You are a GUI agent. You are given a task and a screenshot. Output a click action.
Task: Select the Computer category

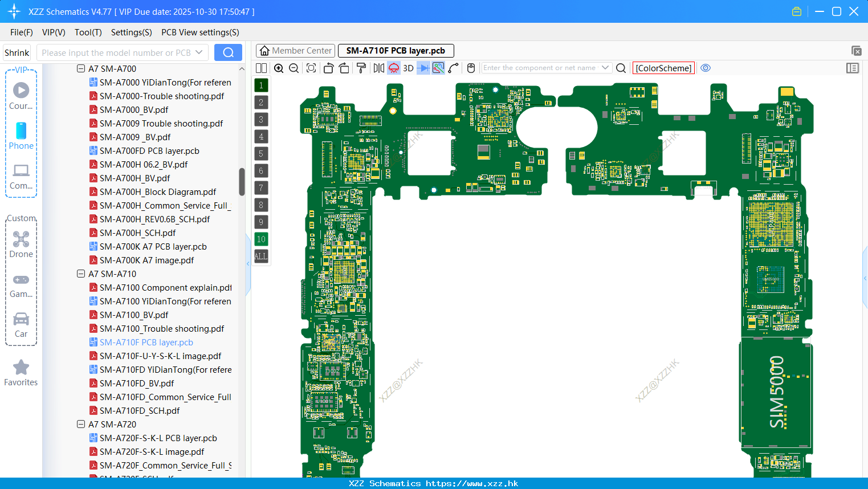pos(21,176)
